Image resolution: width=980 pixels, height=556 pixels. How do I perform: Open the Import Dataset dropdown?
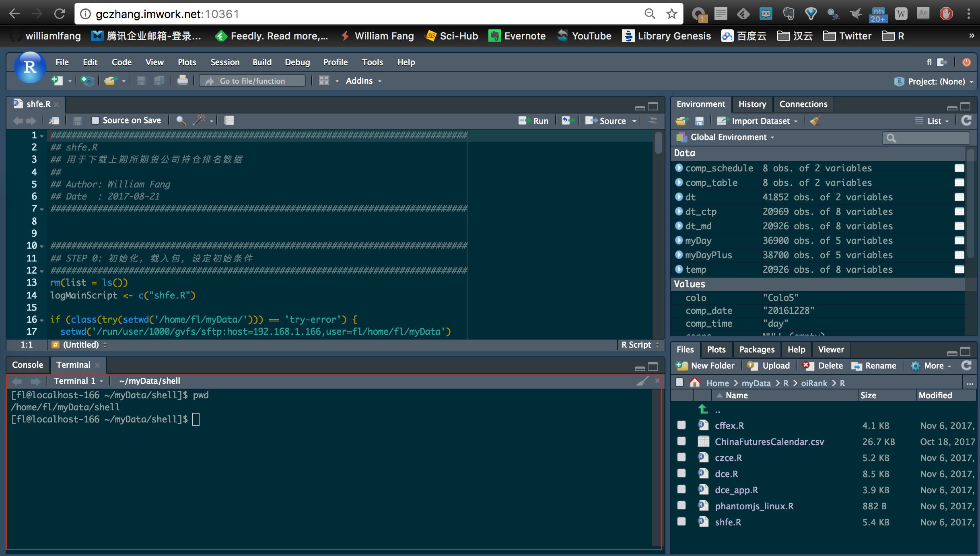[758, 121]
